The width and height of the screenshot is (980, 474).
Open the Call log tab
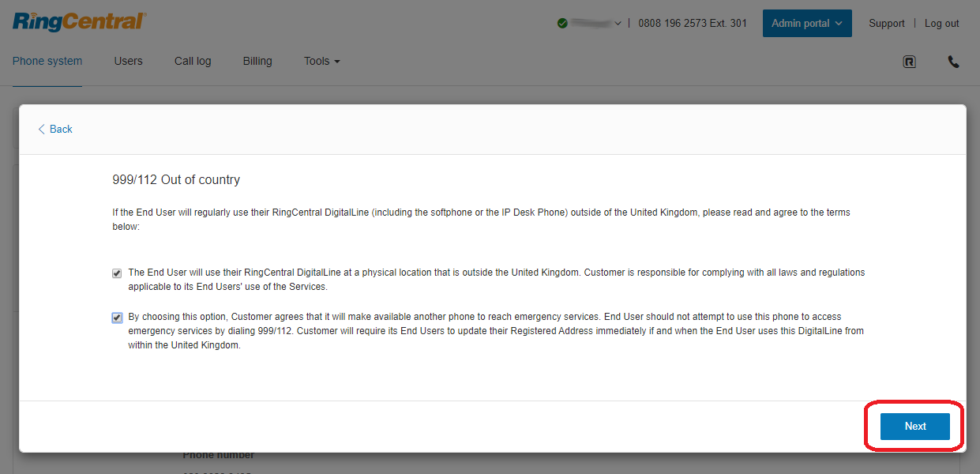click(193, 62)
